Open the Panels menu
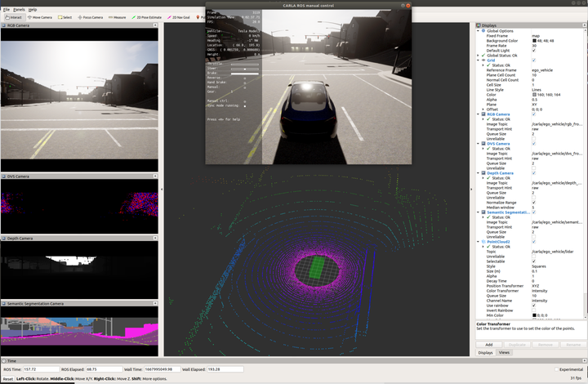588x384 pixels. tap(19, 8)
